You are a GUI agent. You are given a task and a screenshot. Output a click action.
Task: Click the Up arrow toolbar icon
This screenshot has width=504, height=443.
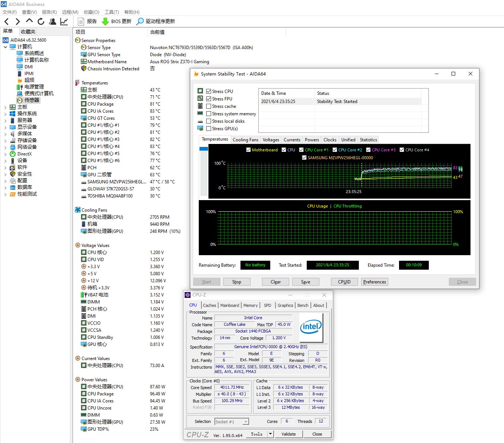pos(29,21)
